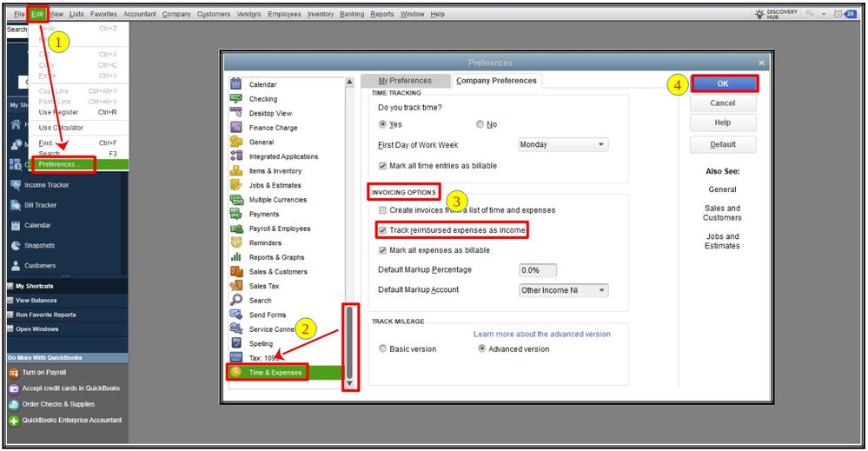Switch to Company Preferences tab
The image size is (868, 451).
496,81
